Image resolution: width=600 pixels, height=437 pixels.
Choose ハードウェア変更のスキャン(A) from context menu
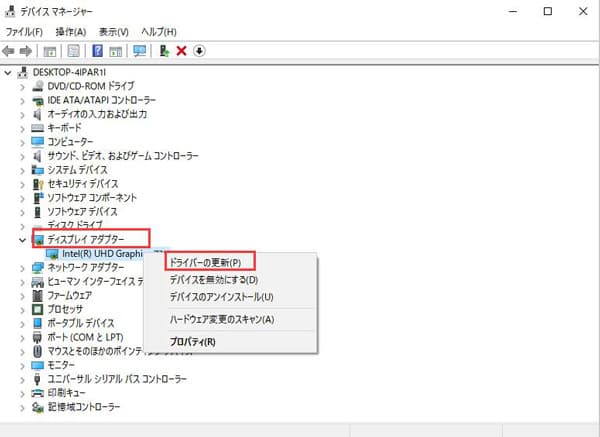(222, 319)
